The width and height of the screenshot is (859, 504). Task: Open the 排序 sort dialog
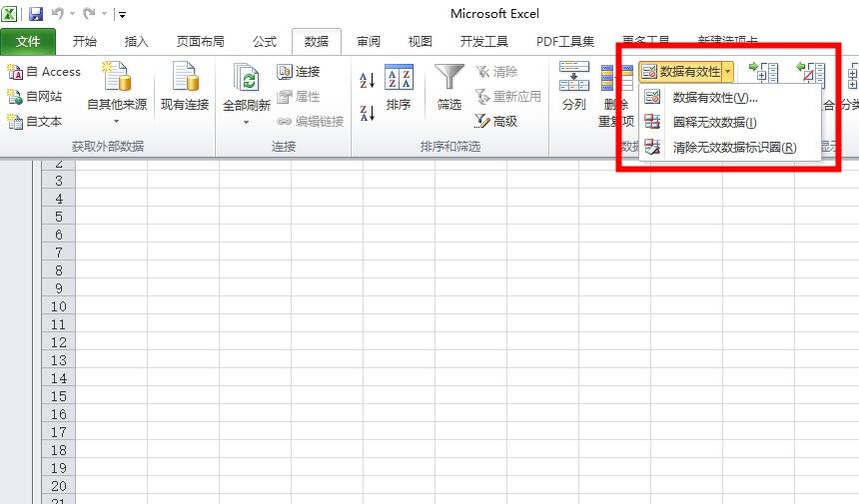pos(399,88)
